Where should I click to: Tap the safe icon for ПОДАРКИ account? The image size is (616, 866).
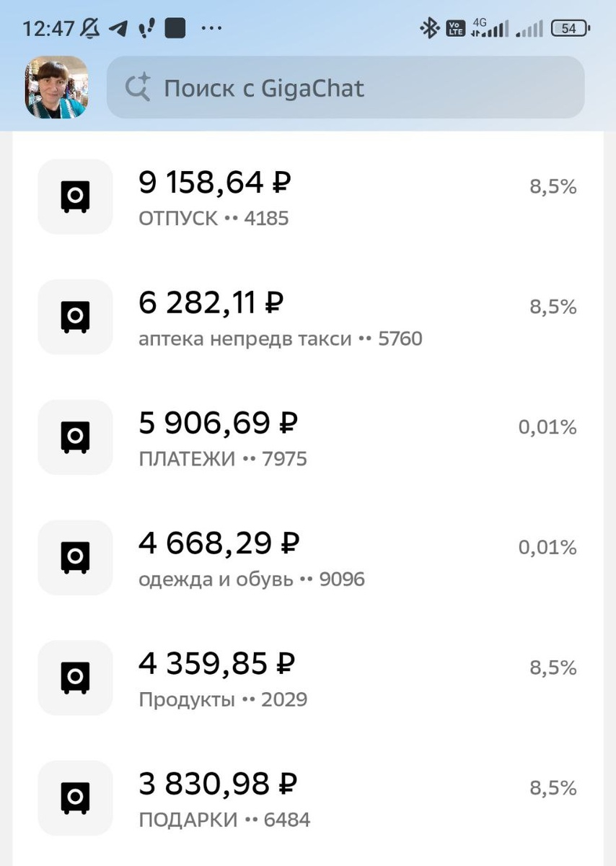point(75,797)
